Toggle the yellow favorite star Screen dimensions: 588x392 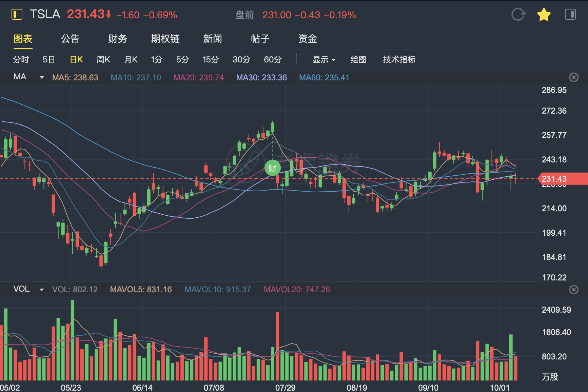(544, 15)
